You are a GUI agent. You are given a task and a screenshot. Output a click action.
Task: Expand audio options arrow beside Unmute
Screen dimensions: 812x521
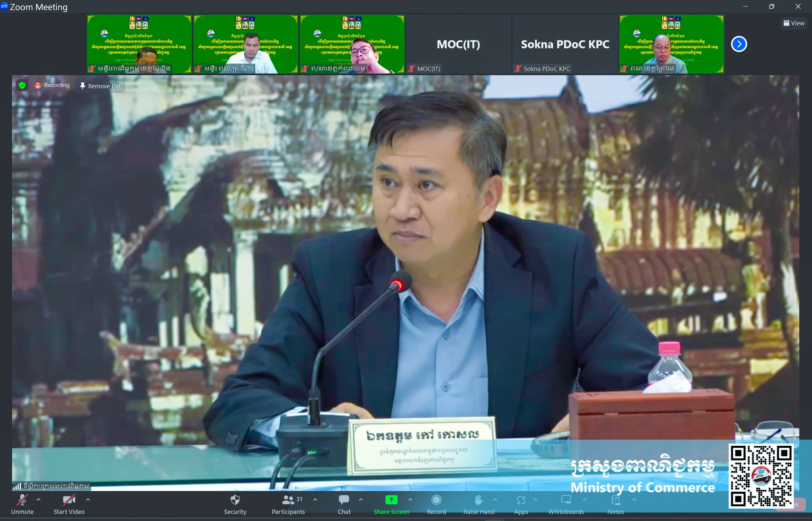(x=38, y=500)
